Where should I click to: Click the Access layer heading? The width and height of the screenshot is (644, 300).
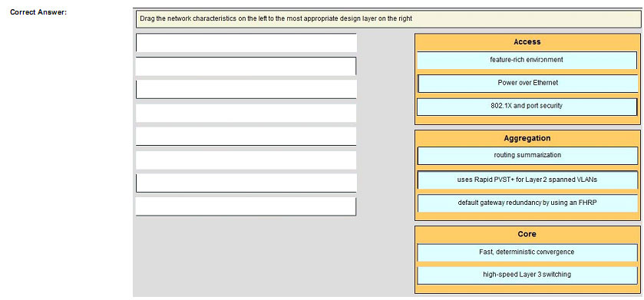coord(527,42)
